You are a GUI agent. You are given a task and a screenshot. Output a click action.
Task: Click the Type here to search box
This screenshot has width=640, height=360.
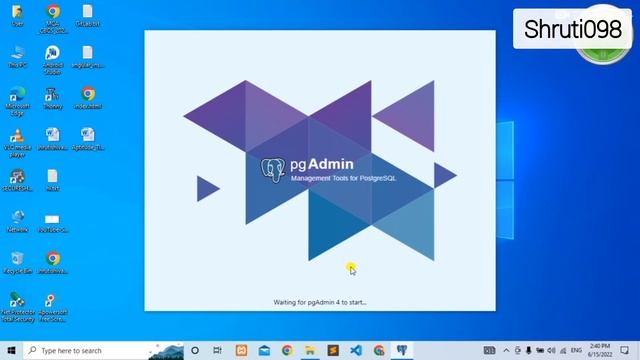pyautogui.click(x=104, y=351)
